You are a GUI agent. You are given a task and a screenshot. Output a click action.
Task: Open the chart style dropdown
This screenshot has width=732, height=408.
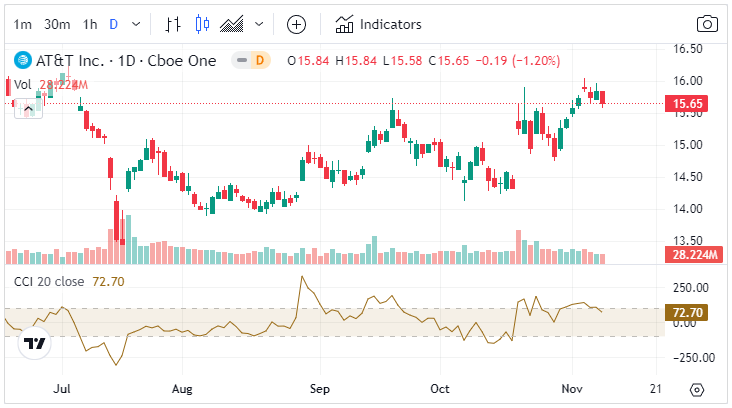click(x=259, y=24)
